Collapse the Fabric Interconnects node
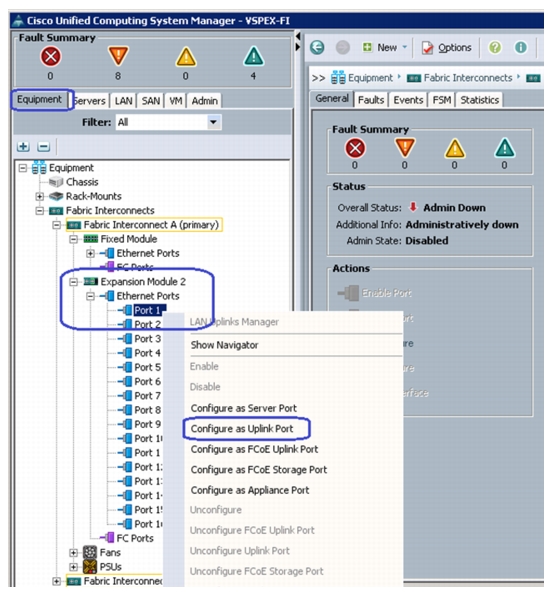This screenshot has width=552, height=595. (x=39, y=211)
